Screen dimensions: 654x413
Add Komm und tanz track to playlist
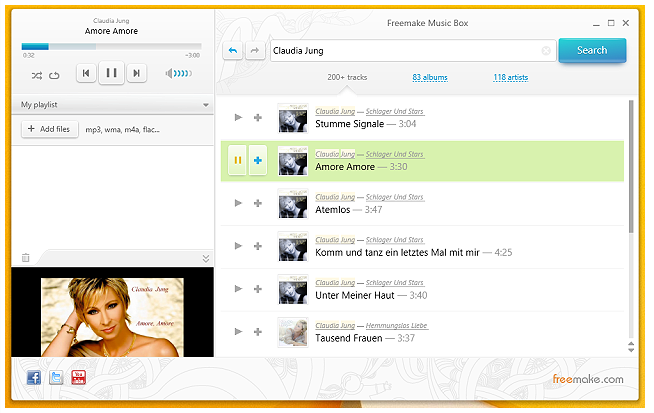click(258, 246)
